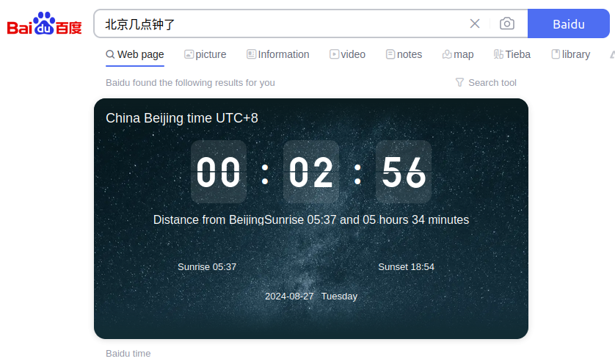Screen dimensions: 615x364
Task: Open the Information tab
Action: (277, 54)
